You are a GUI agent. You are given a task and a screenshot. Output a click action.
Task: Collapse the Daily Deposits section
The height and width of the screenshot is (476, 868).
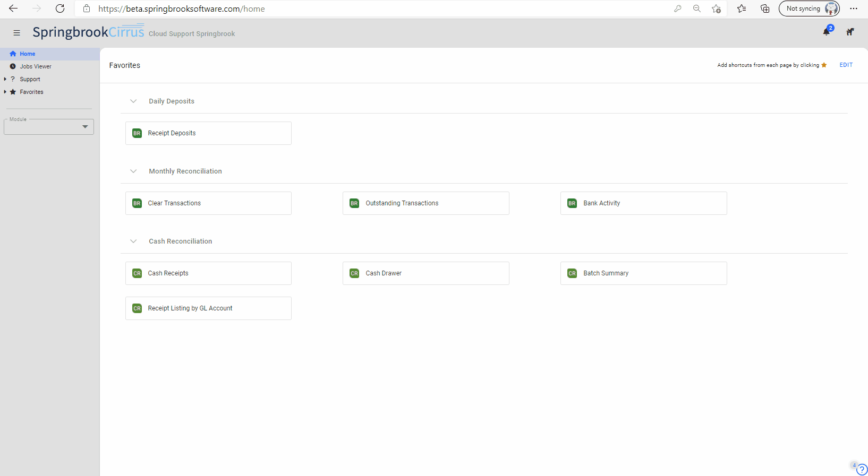[133, 101]
